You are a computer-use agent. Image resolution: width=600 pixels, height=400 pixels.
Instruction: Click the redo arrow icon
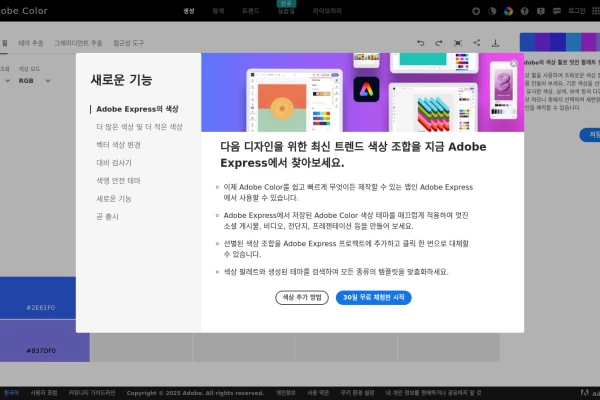439,43
